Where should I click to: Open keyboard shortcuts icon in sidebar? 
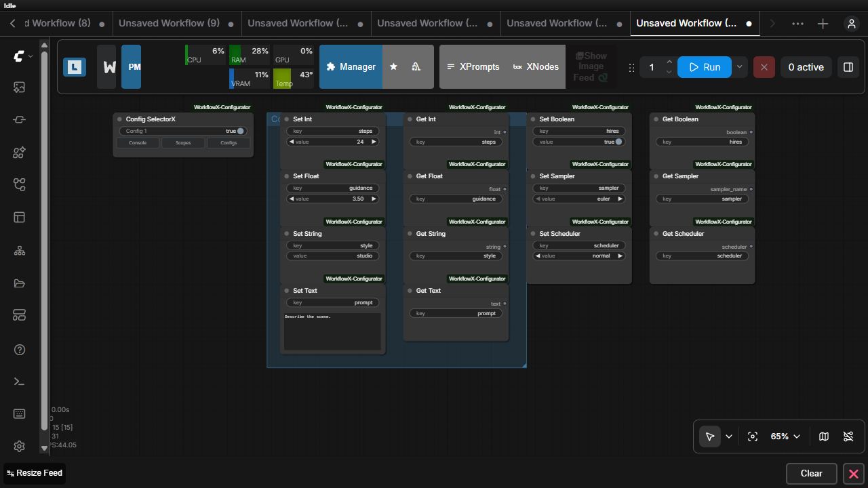[x=19, y=414]
